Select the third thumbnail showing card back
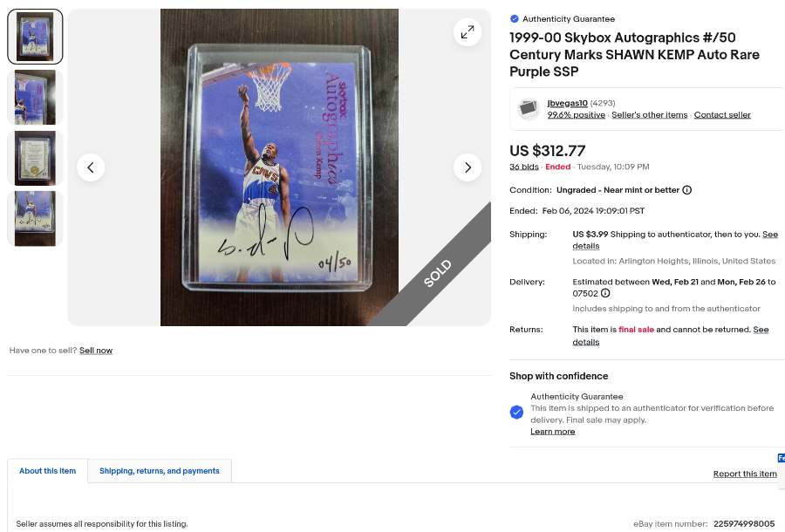This screenshot has height=532, width=785. tap(35, 158)
